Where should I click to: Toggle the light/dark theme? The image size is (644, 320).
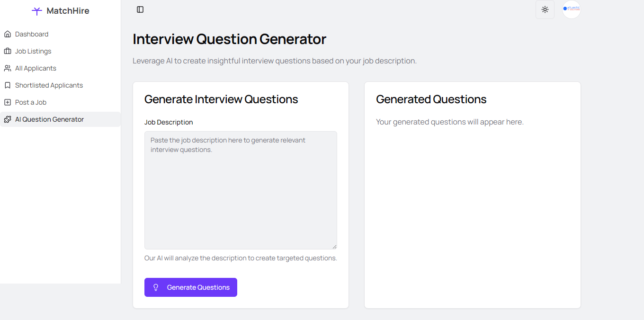(x=545, y=9)
